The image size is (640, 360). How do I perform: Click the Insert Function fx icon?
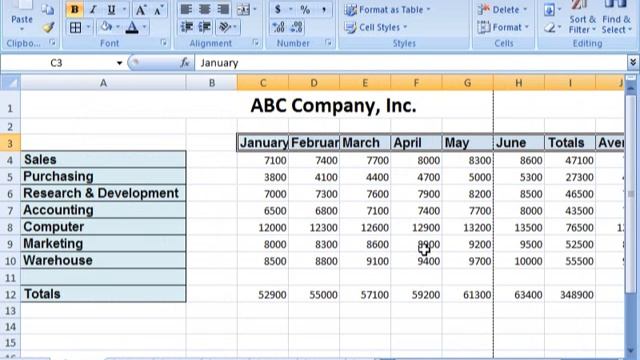[185, 63]
